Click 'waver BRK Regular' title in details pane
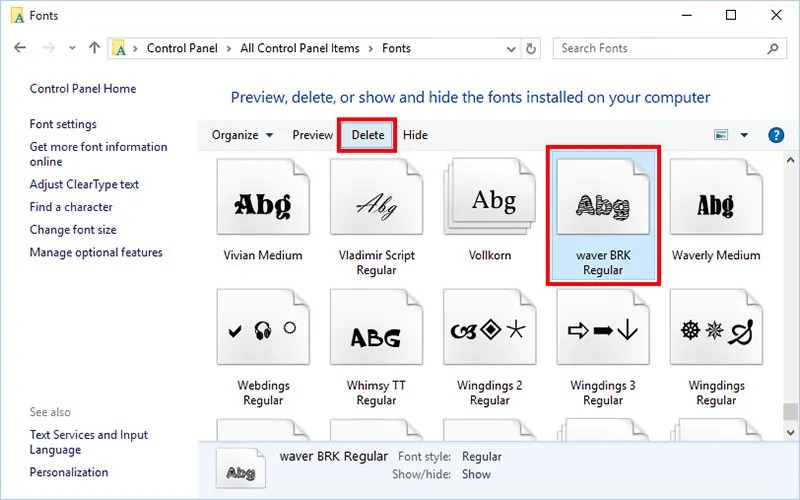Screen dimensions: 800x500 [334, 456]
